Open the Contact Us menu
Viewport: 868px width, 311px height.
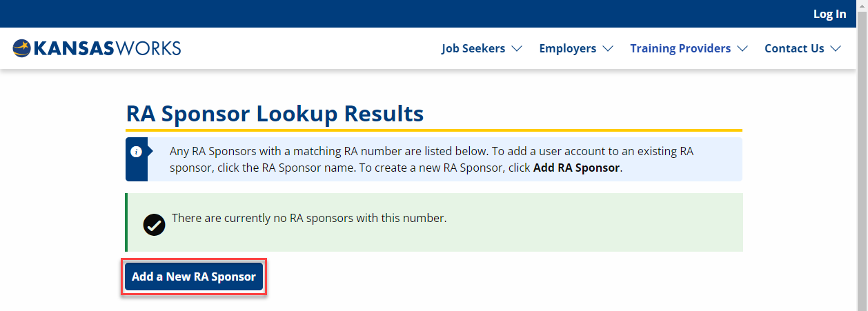point(794,48)
